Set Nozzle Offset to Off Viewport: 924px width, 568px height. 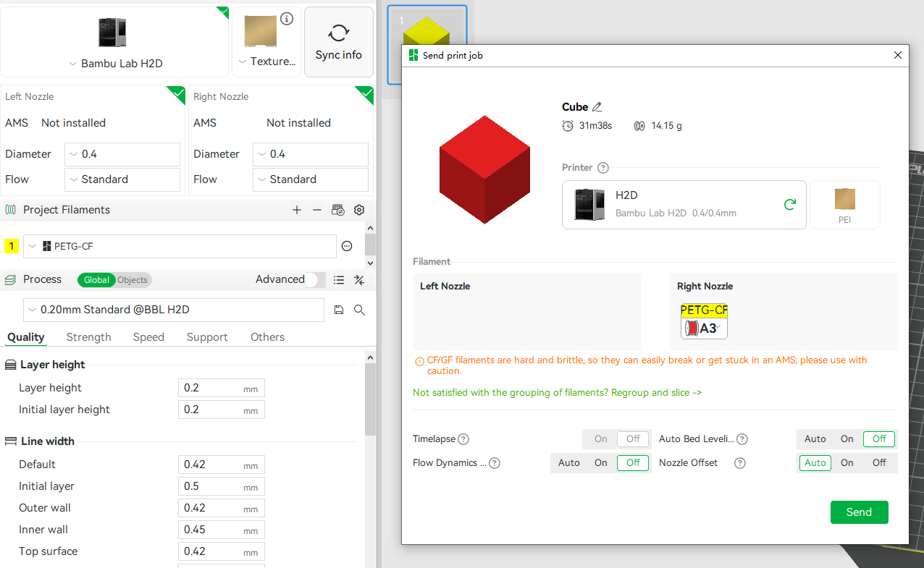(x=879, y=463)
